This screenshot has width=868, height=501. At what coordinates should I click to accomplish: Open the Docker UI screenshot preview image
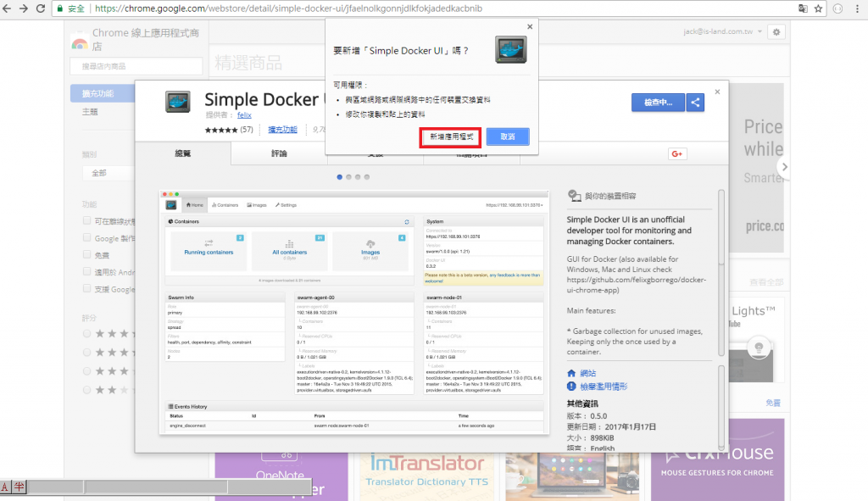coord(354,312)
